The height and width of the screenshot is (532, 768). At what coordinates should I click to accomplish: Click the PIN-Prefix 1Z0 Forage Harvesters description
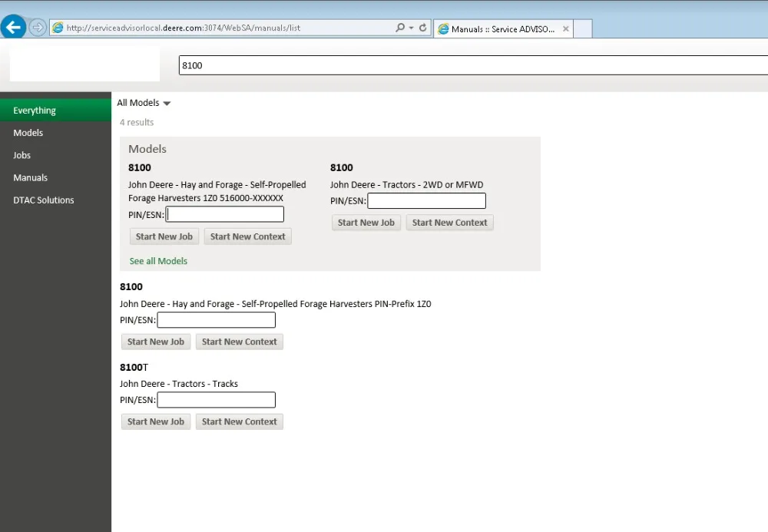[x=275, y=304]
